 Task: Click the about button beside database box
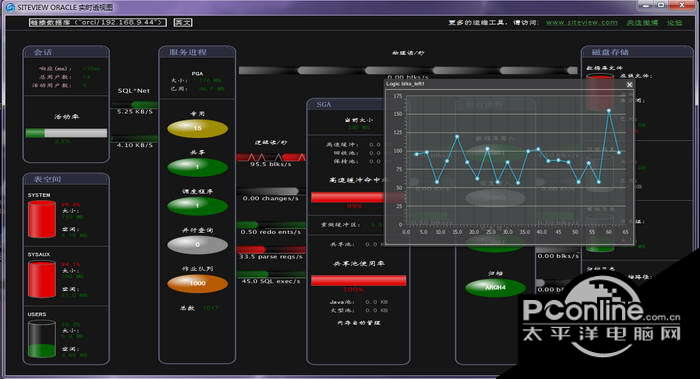[x=183, y=22]
